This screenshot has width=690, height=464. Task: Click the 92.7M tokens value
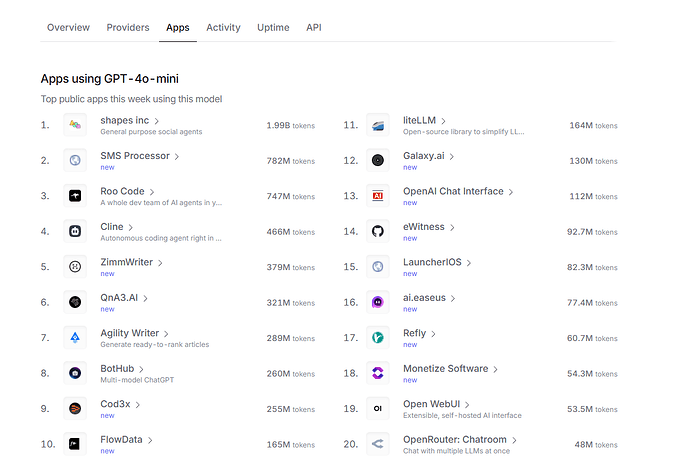pos(592,232)
